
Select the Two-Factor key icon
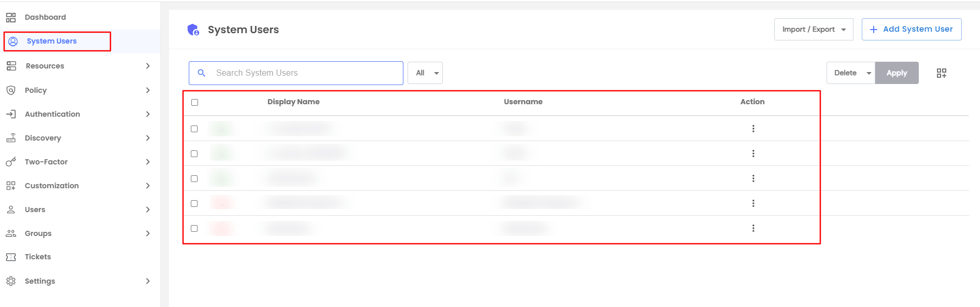tap(11, 161)
